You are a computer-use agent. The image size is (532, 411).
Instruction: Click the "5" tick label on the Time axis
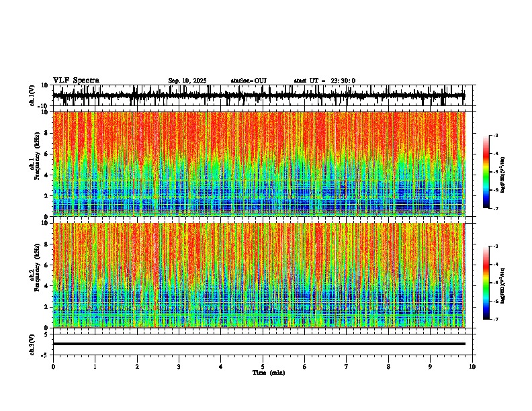(x=263, y=367)
